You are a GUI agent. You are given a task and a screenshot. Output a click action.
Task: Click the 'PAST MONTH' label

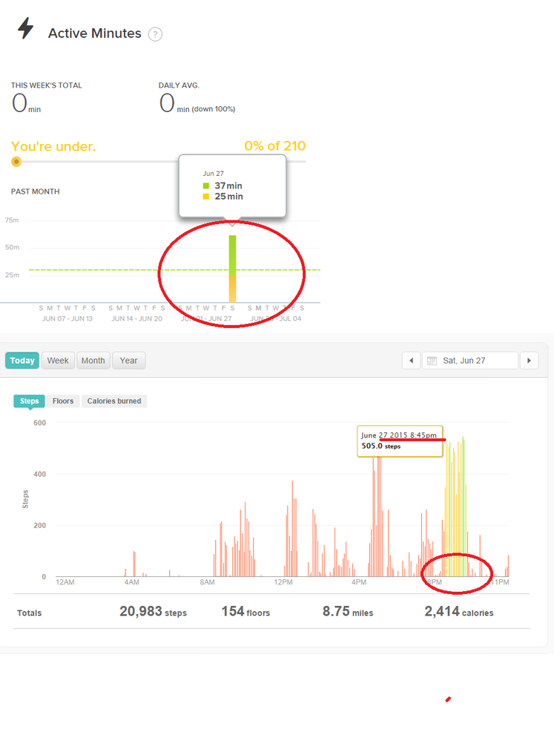pos(36,191)
